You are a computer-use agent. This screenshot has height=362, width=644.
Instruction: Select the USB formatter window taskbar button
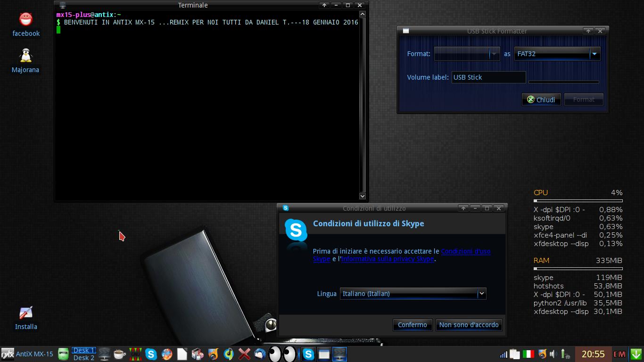[x=324, y=354]
